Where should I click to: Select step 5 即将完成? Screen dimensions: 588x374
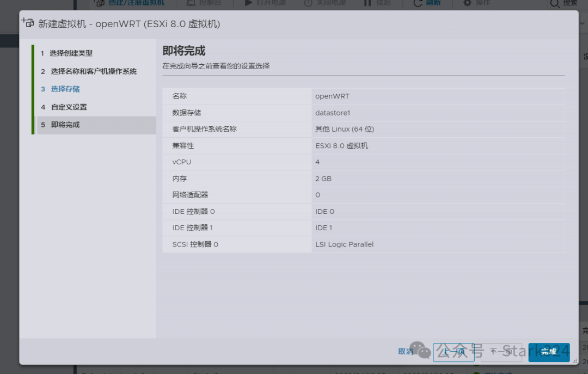coord(96,125)
